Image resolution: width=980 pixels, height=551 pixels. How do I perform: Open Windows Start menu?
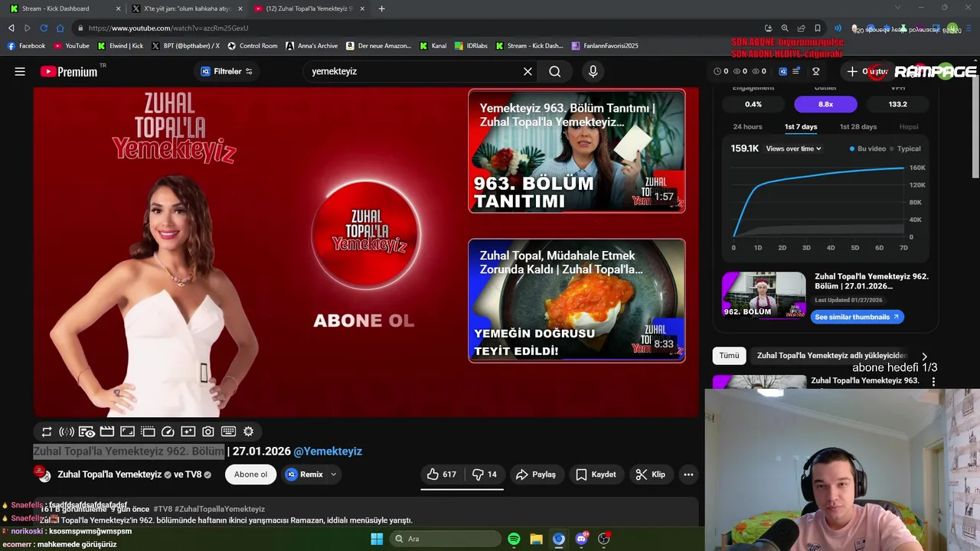[x=377, y=539]
